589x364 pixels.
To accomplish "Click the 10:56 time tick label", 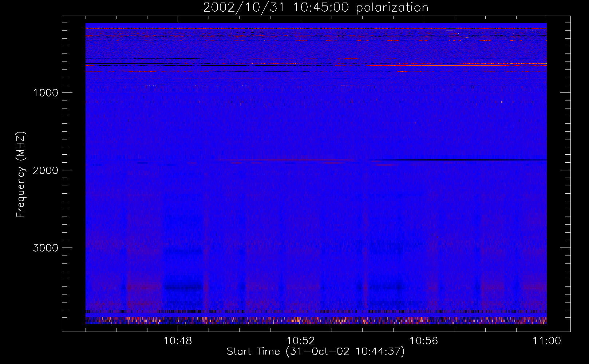I will (x=424, y=341).
